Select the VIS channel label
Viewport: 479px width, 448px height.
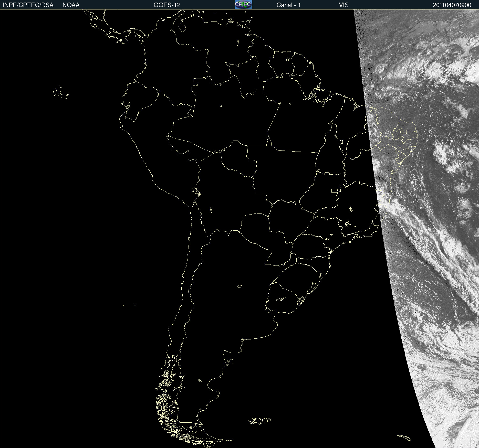[x=344, y=5]
